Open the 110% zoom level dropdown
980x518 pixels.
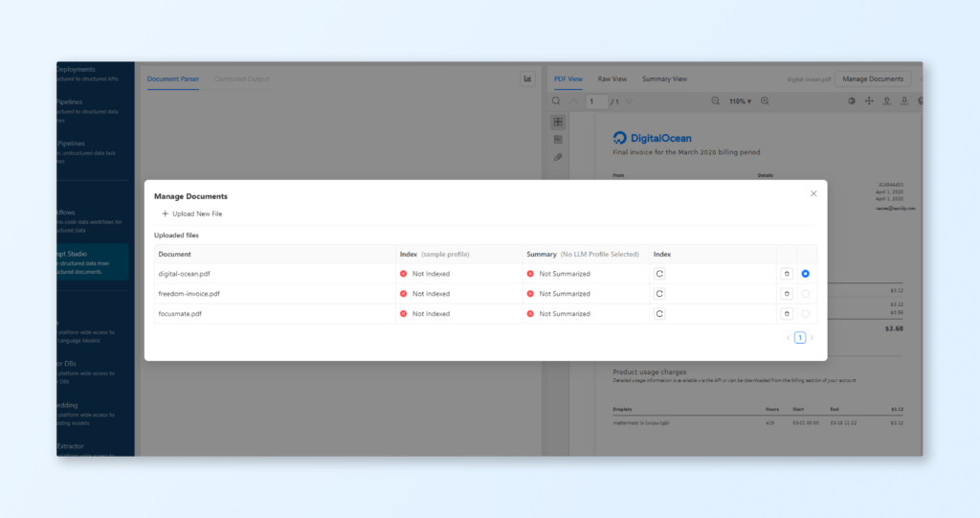click(x=740, y=101)
